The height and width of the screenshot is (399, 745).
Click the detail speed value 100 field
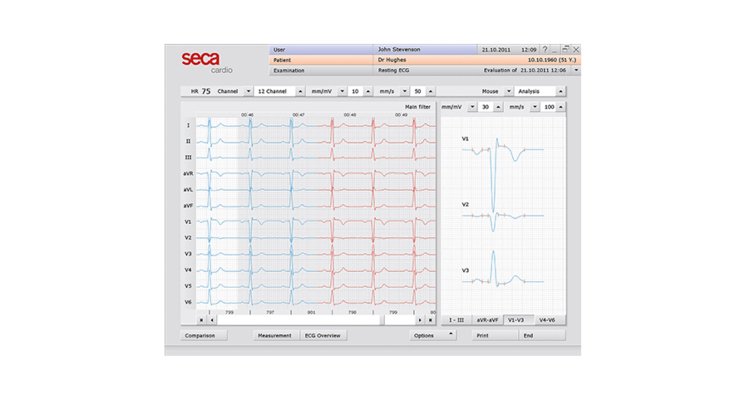(548, 107)
